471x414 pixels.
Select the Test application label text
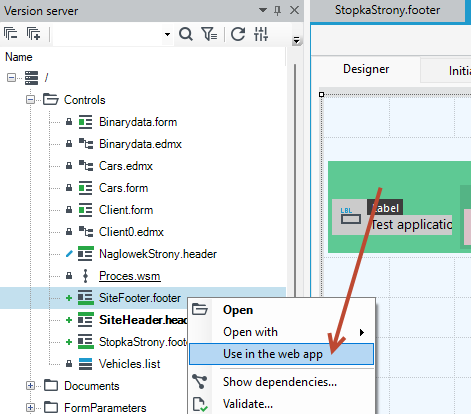(x=411, y=225)
